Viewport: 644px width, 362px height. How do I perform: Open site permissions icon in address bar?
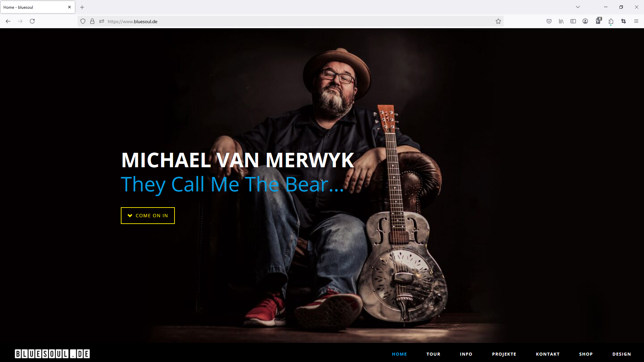[102, 21]
